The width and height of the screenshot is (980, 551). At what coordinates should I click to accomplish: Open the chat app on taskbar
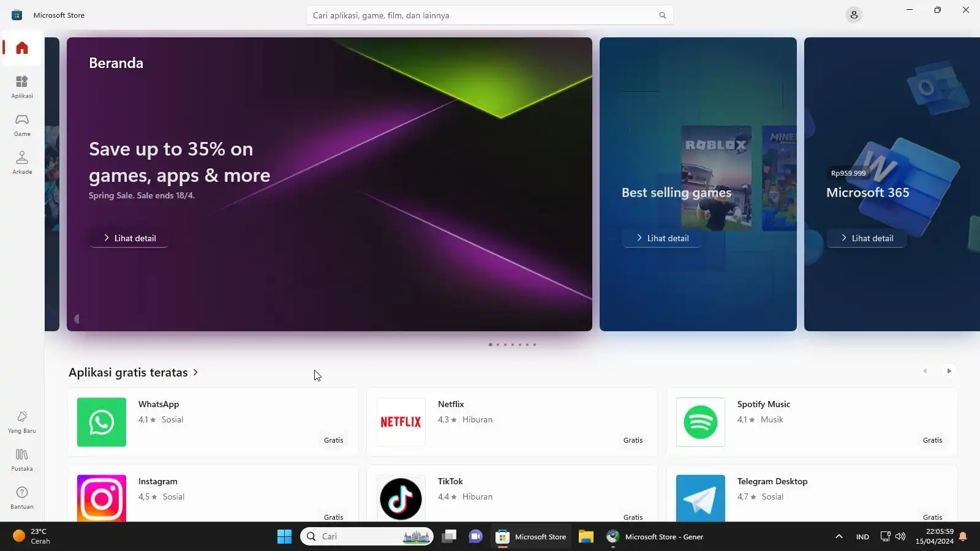(x=475, y=537)
